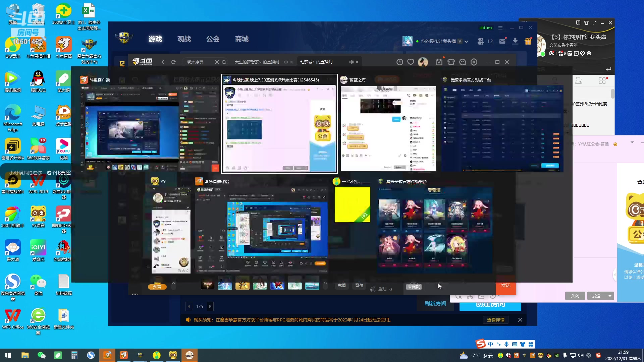Viewport: 644px width, 362px height.
Task: Mute the 天生的梦想家 tab audio
Action: 286,62
